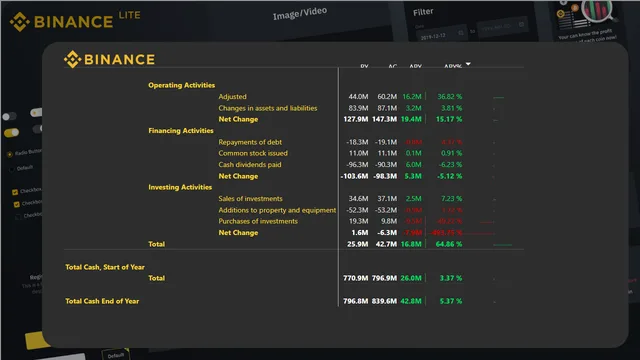Click the 839.6M Total Cash End of Year value
640x360 pixels.
384,301
